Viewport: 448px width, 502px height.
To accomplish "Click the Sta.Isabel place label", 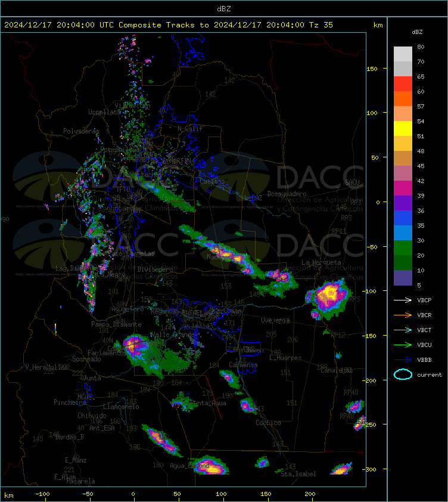I will [x=298, y=474].
